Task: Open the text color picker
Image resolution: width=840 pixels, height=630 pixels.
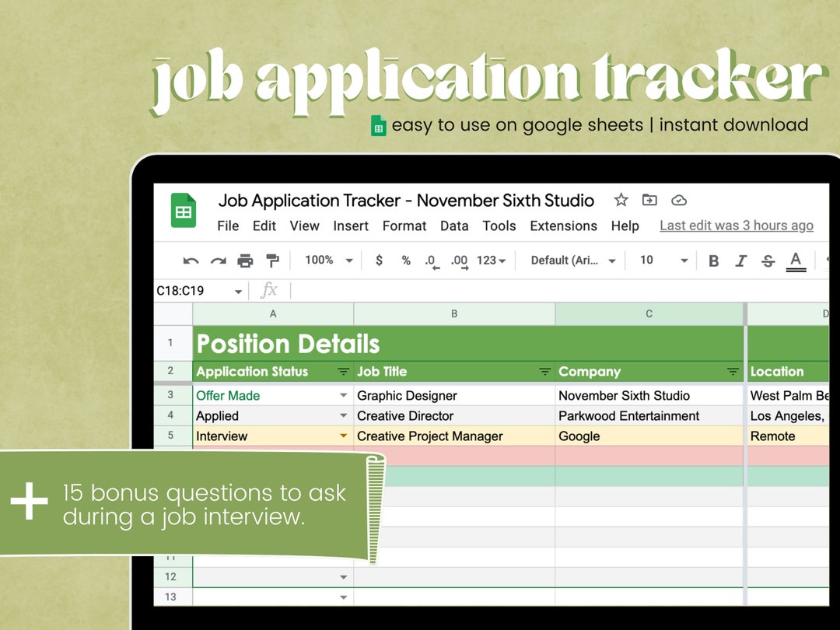Action: [796, 261]
